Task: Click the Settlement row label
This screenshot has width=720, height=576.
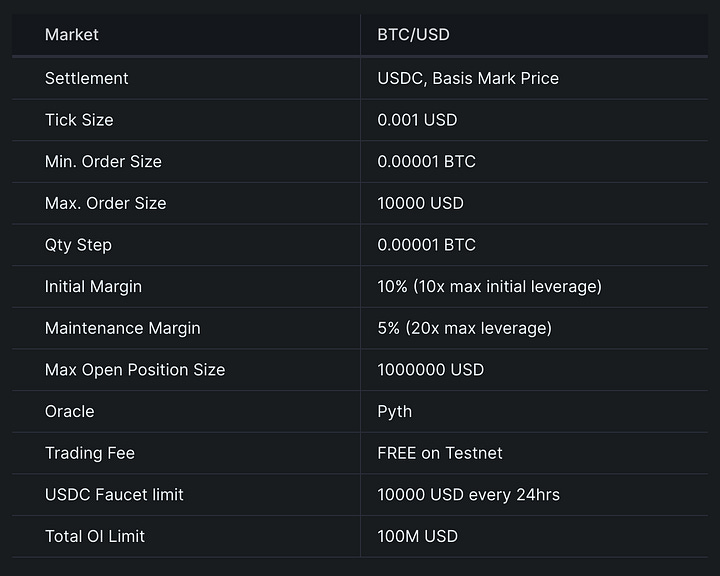Action: [87, 78]
